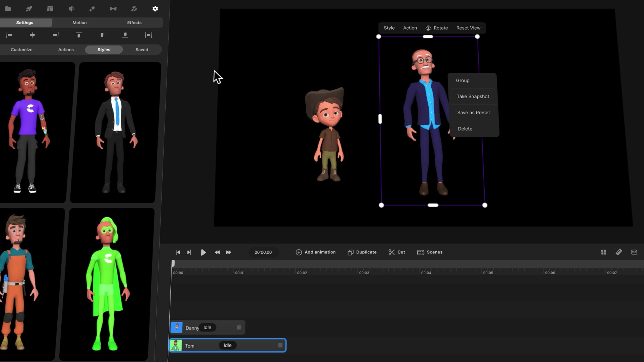The image size is (644, 362).
Task: Click Rotate in the canvas toolbar
Action: coord(437,28)
